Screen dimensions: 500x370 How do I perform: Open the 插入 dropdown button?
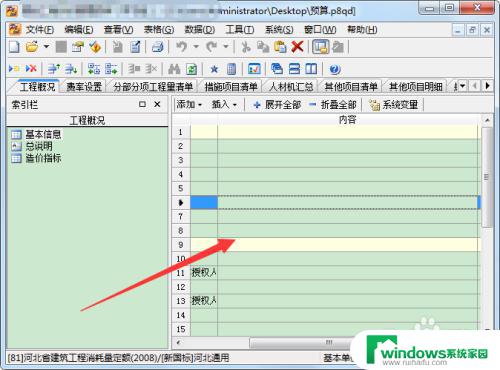click(x=224, y=105)
